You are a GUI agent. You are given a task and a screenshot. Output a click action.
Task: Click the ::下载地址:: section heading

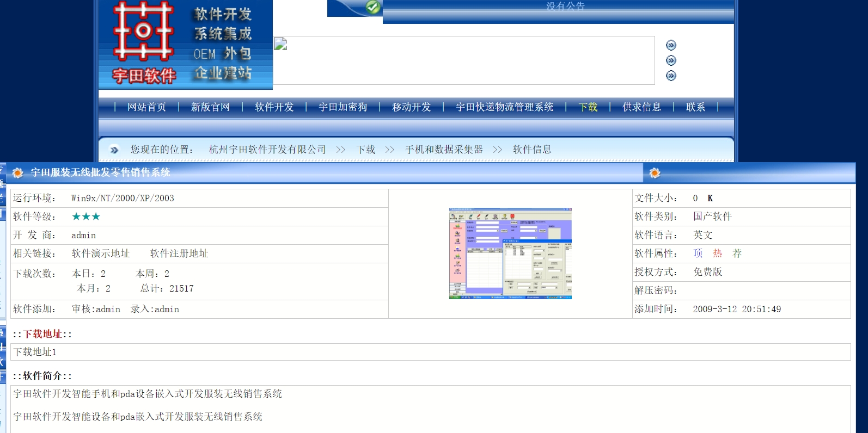(x=42, y=334)
